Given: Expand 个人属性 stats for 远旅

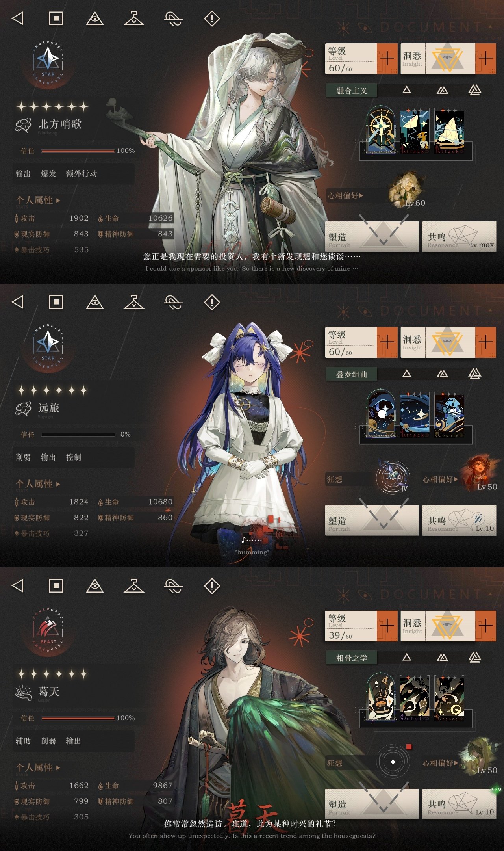Looking at the screenshot, I should tap(38, 484).
